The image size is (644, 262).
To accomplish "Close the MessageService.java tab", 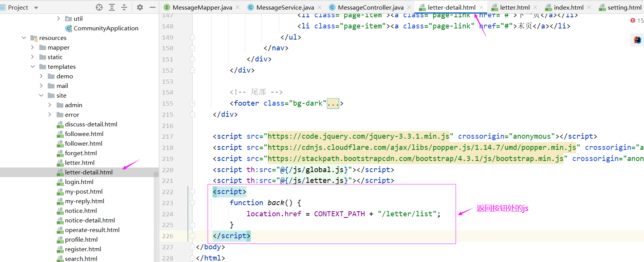I will (320, 7).
